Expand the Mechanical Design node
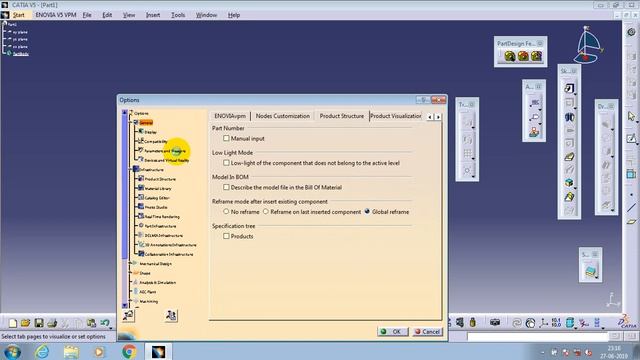 click(x=131, y=264)
